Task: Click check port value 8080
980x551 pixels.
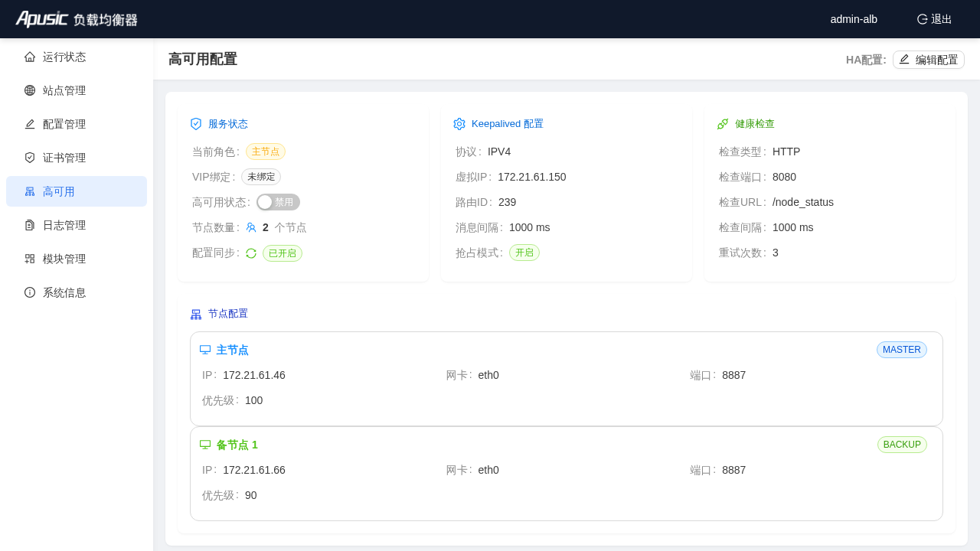Action: [x=784, y=177]
